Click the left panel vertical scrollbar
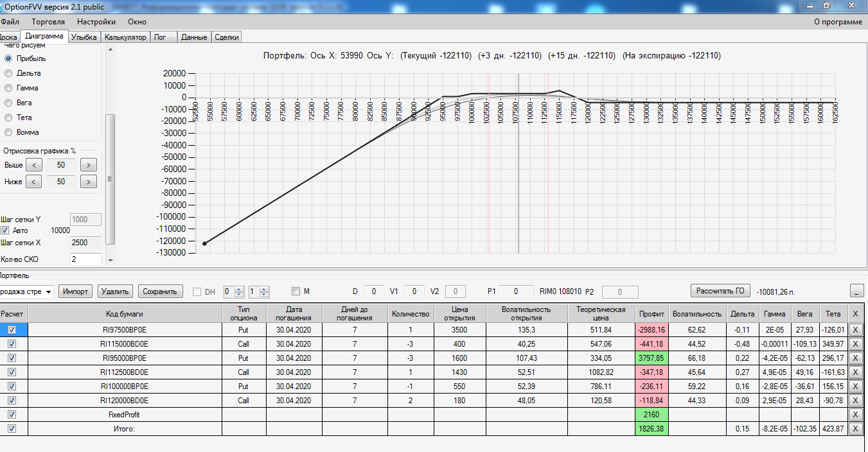The width and height of the screenshot is (868, 452). [111, 179]
